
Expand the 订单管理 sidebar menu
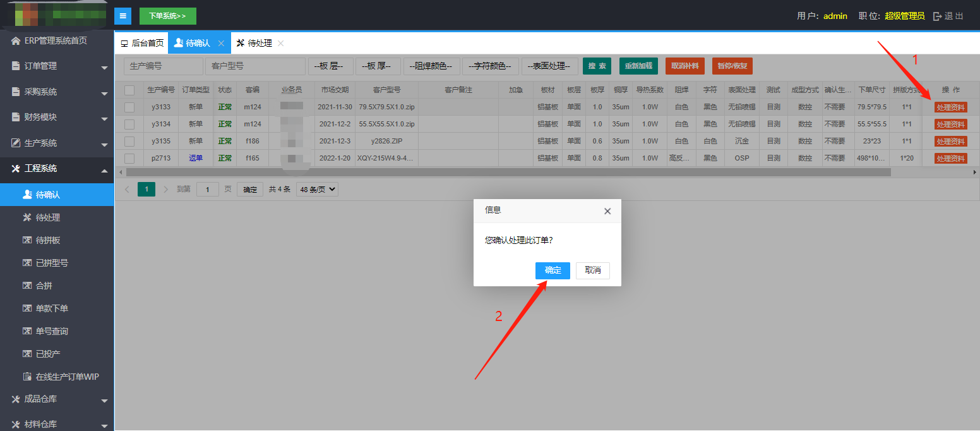(57, 66)
